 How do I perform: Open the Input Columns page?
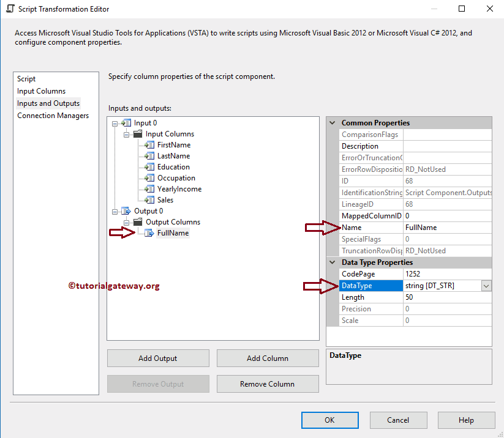tap(41, 91)
